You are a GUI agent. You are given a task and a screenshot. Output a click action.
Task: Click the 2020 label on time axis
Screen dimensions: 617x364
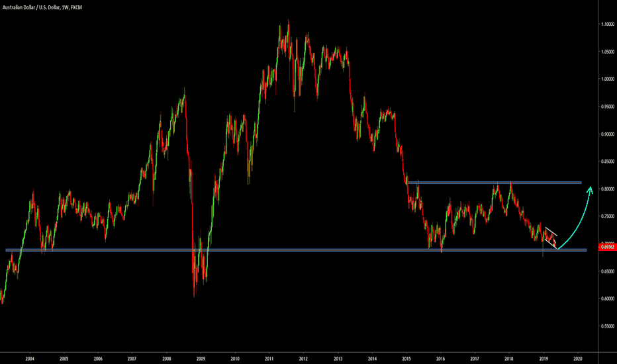coord(578,359)
